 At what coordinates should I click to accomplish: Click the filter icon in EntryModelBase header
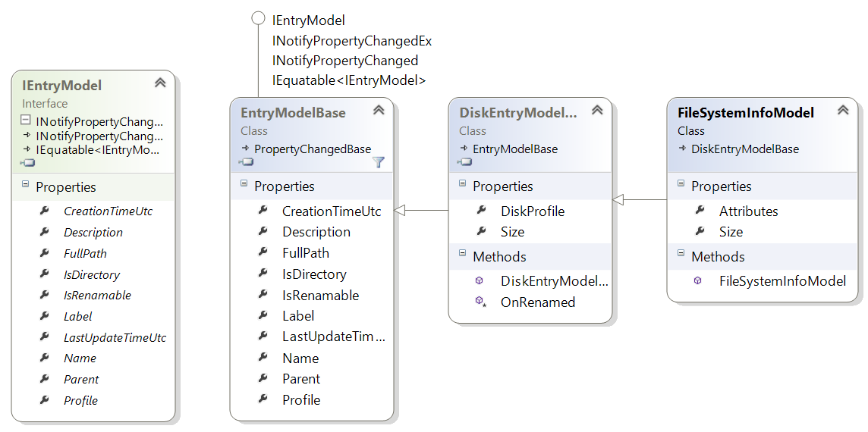tap(379, 162)
